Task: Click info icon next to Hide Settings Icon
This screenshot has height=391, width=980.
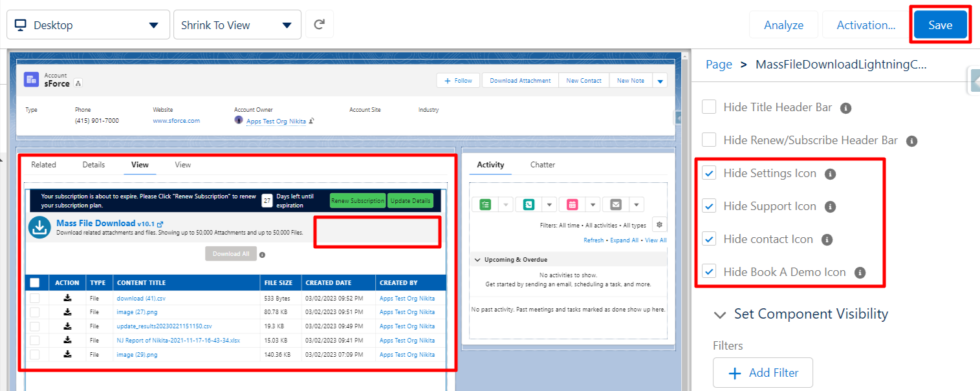Action: click(x=831, y=174)
